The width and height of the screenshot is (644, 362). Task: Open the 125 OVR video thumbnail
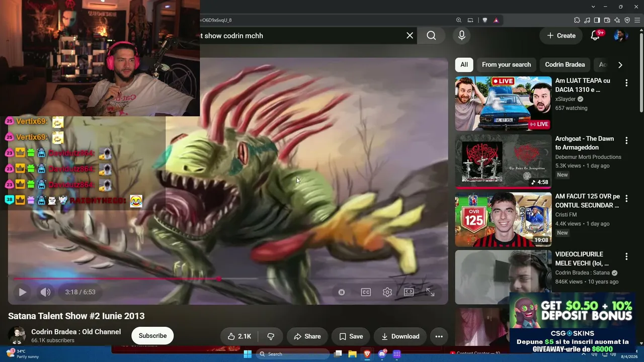503,220
